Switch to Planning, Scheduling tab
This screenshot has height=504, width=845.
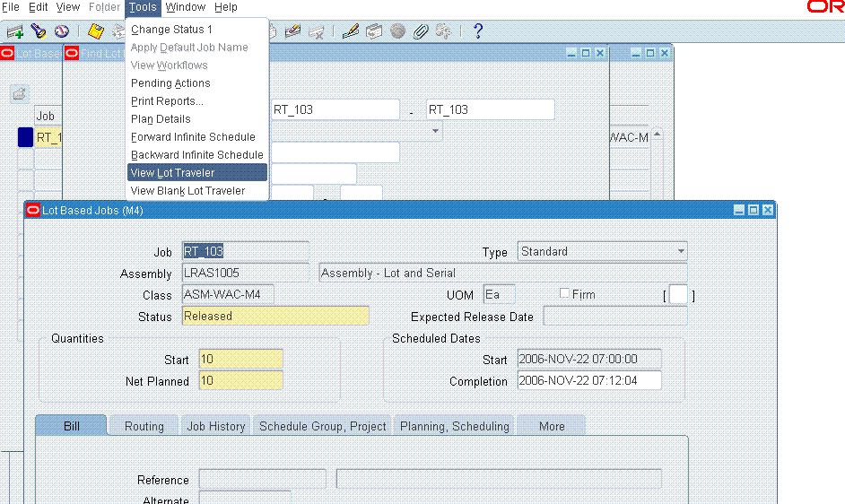click(454, 426)
